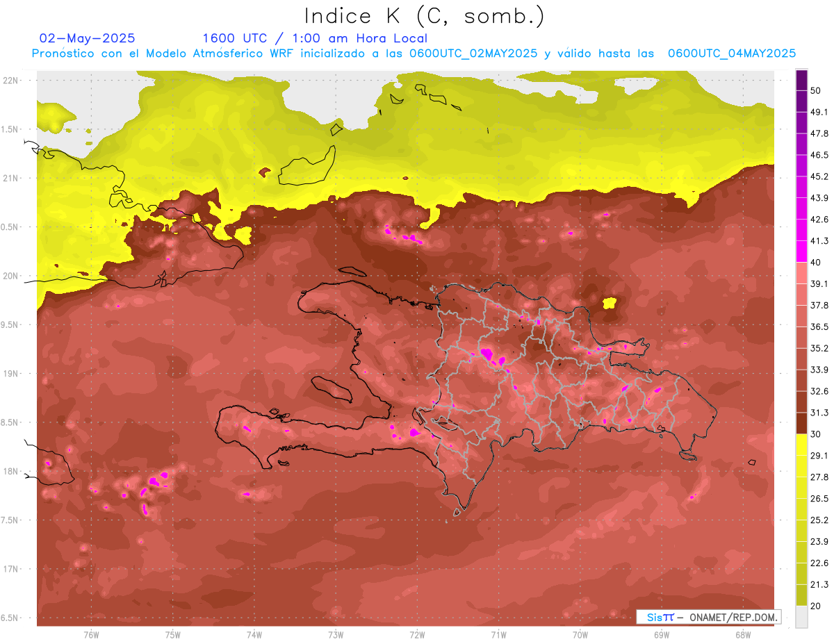Click the time label "1600 UTC / 1:00 am Hora Local"
Screen dimensions: 834x644
315,38
